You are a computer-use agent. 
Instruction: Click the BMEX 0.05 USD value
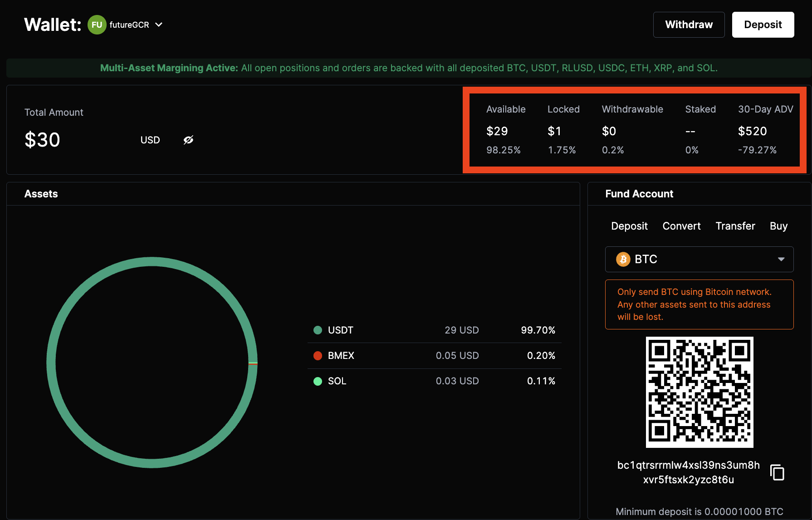(x=457, y=355)
